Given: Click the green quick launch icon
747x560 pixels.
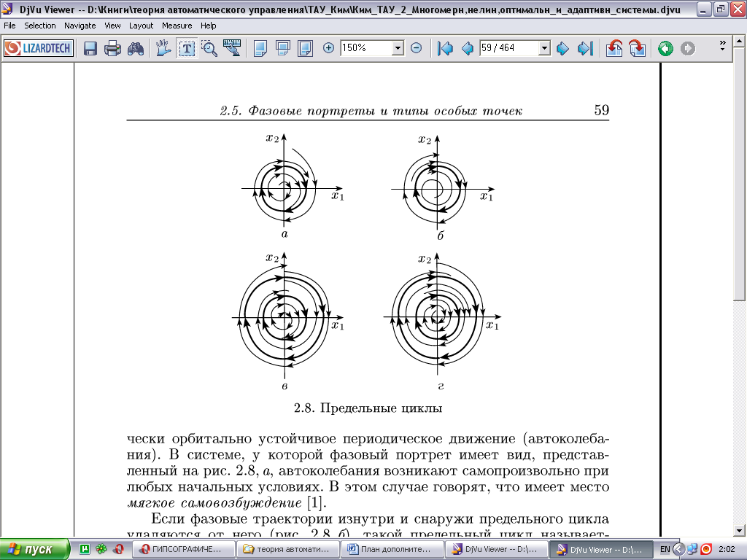Looking at the screenshot, I should (85, 549).
